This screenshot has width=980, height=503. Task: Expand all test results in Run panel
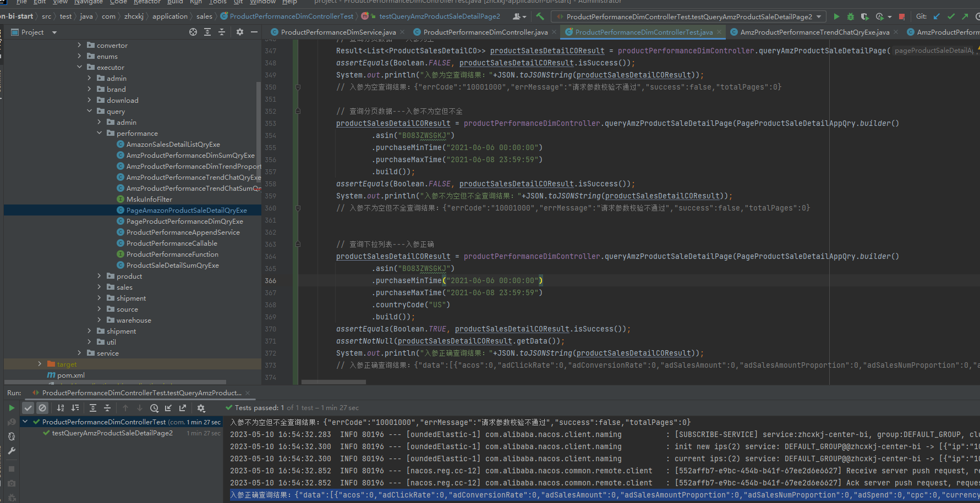coord(93,408)
